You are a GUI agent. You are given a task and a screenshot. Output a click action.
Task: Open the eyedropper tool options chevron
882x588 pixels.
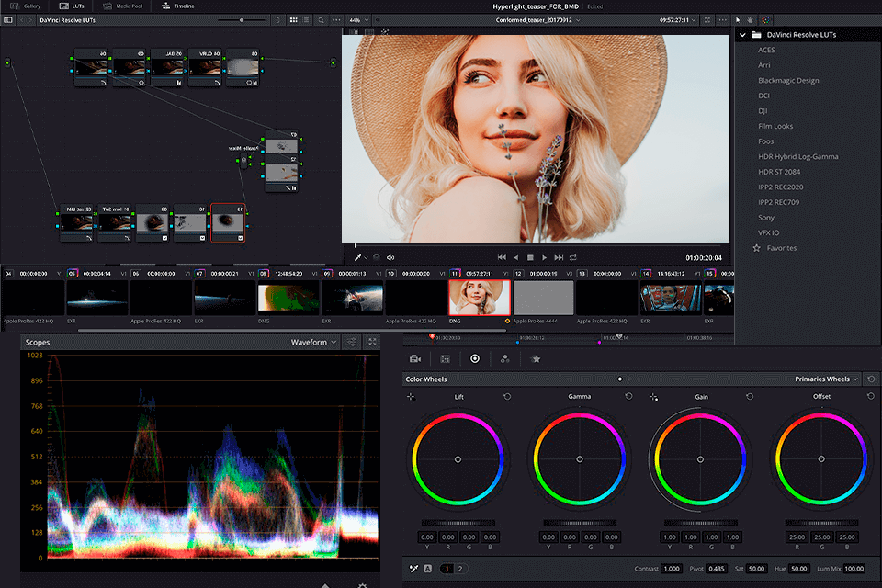pos(367,257)
